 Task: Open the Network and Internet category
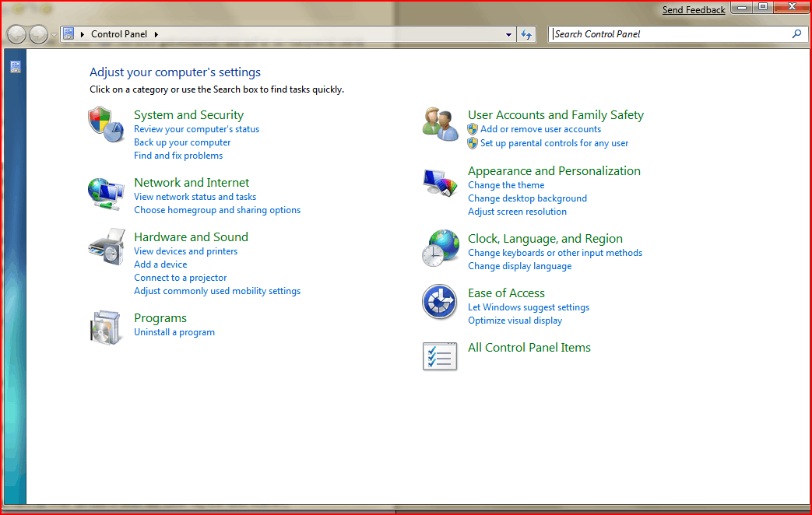click(x=192, y=183)
